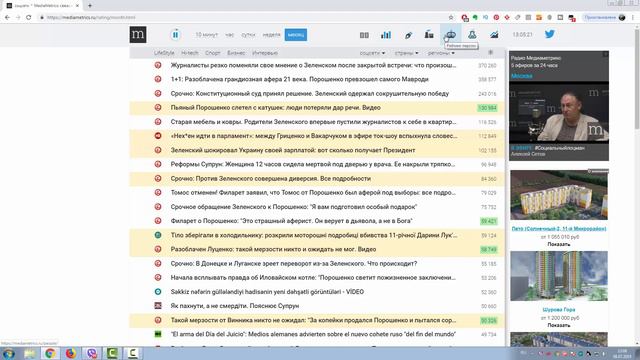Open headline 'Срочно: Конституционный суд принял решение'
Screen dimensions: 640x360
click(x=310, y=93)
